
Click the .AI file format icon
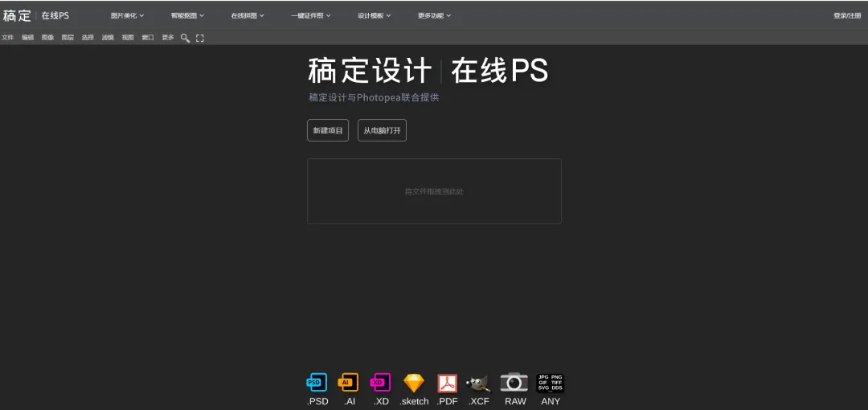[x=348, y=383]
